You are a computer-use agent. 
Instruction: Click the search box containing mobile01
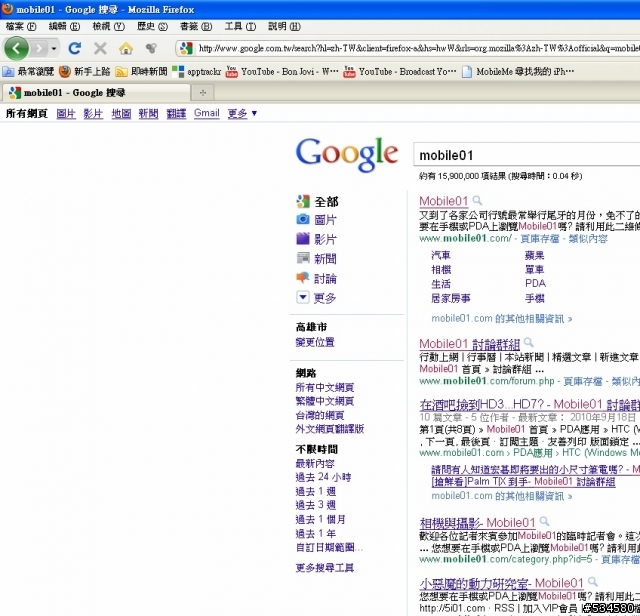coord(527,155)
